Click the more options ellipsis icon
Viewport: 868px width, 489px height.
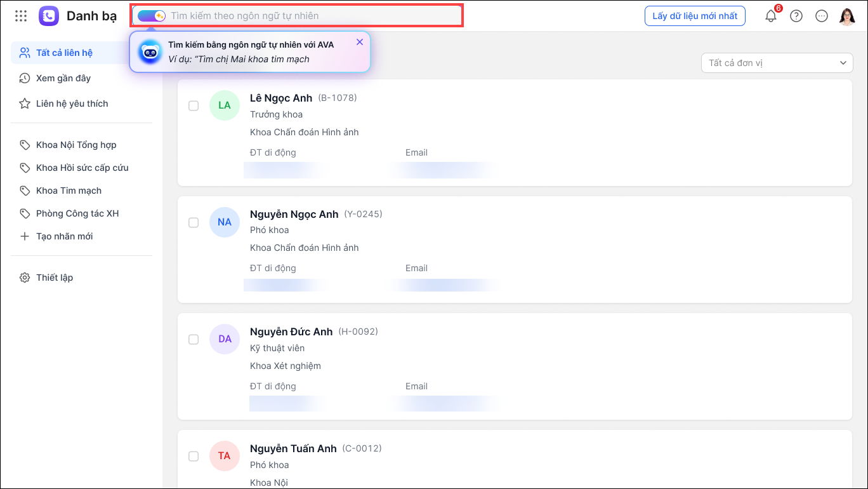822,16
